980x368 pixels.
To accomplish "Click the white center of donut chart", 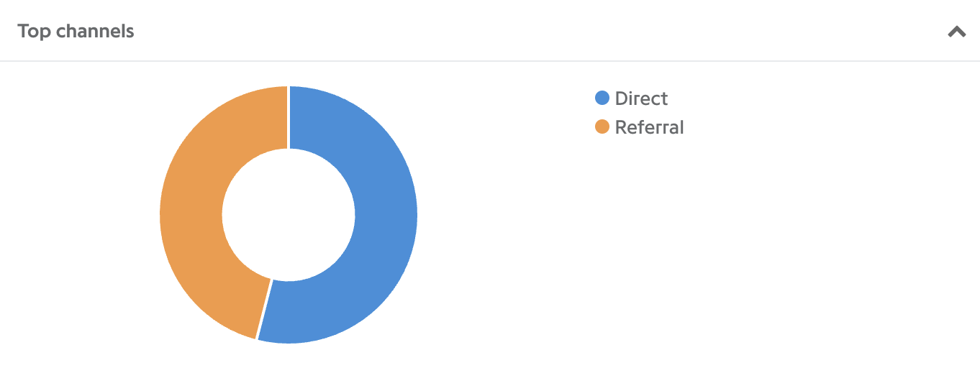I will (289, 215).
